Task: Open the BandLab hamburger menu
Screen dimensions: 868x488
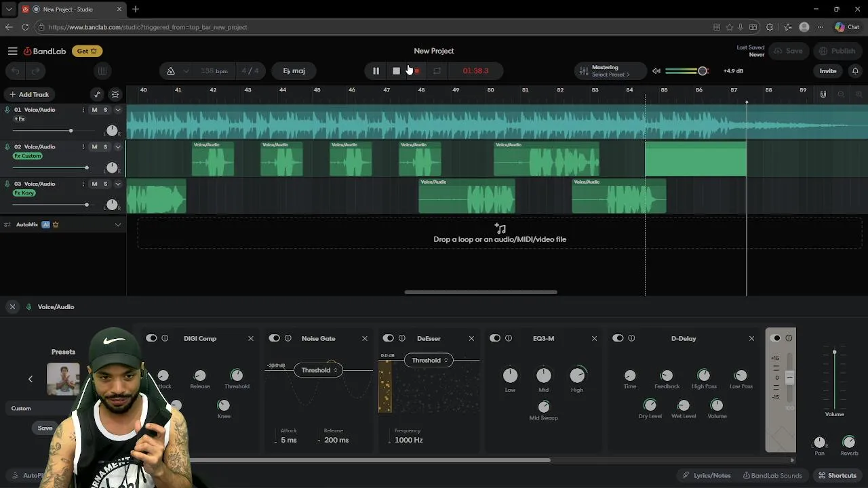Action: point(12,51)
